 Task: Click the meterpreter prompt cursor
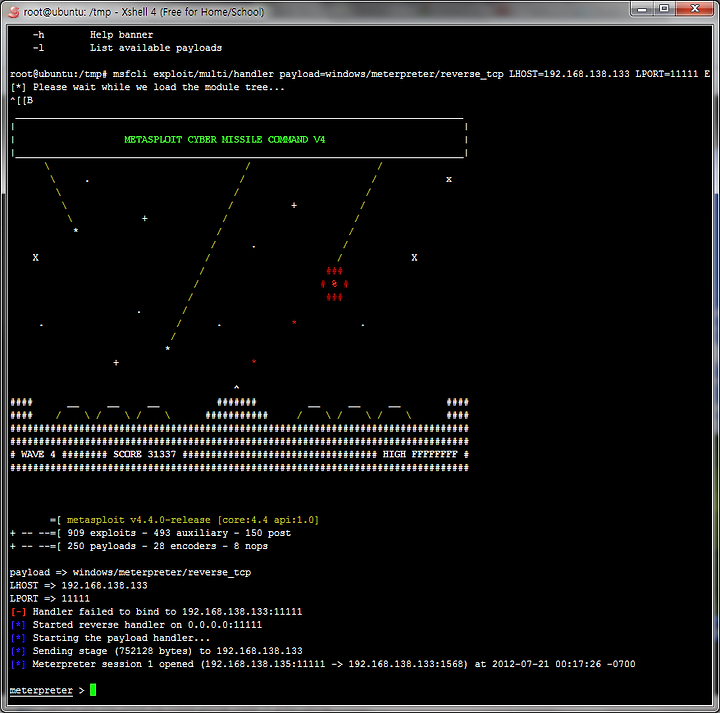[93, 690]
